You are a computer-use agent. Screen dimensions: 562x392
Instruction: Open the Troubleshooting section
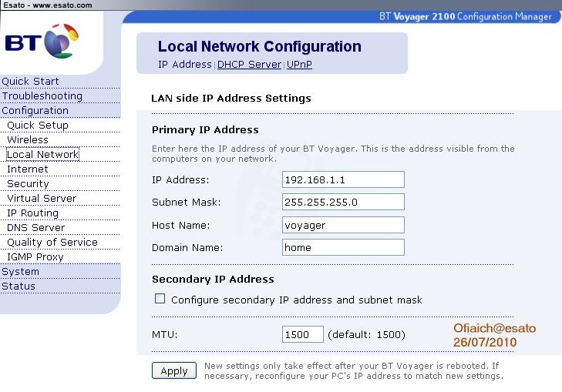42,96
